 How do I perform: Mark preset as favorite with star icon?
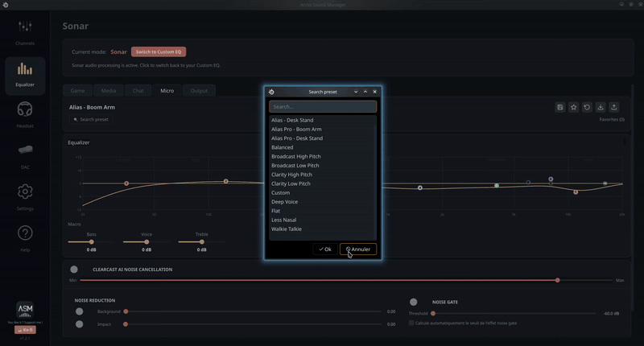click(x=573, y=107)
